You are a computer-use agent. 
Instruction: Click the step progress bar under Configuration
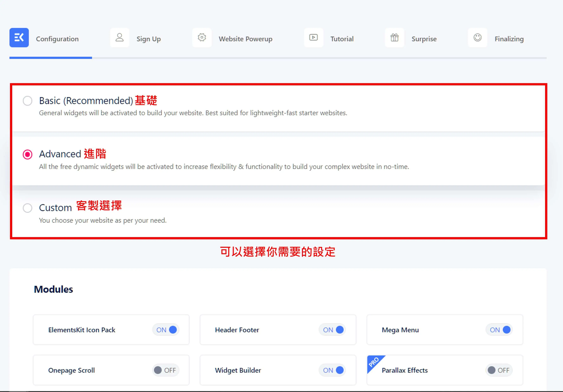(51, 58)
